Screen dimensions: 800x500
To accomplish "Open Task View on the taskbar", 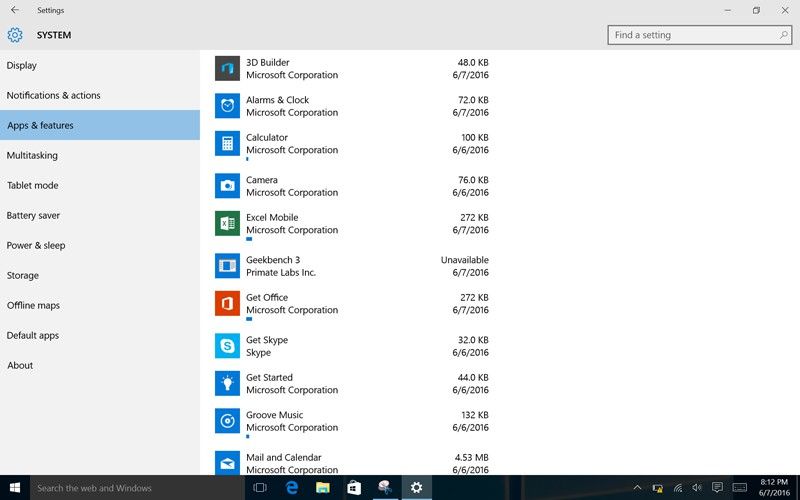I will coord(260,488).
